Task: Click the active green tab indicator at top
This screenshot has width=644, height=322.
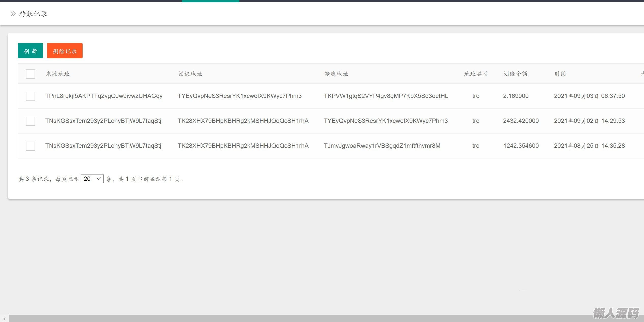Action: [x=210, y=1]
